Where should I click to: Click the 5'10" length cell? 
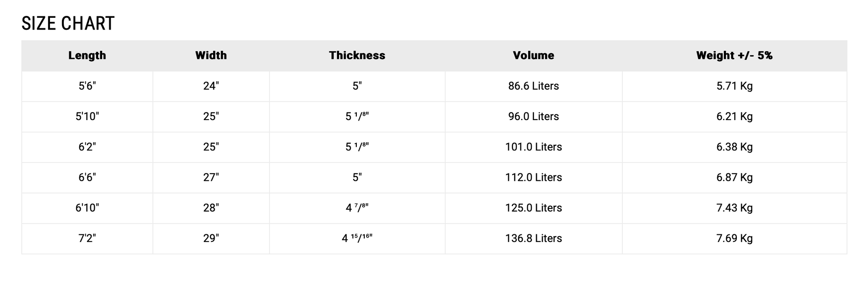pos(87,117)
